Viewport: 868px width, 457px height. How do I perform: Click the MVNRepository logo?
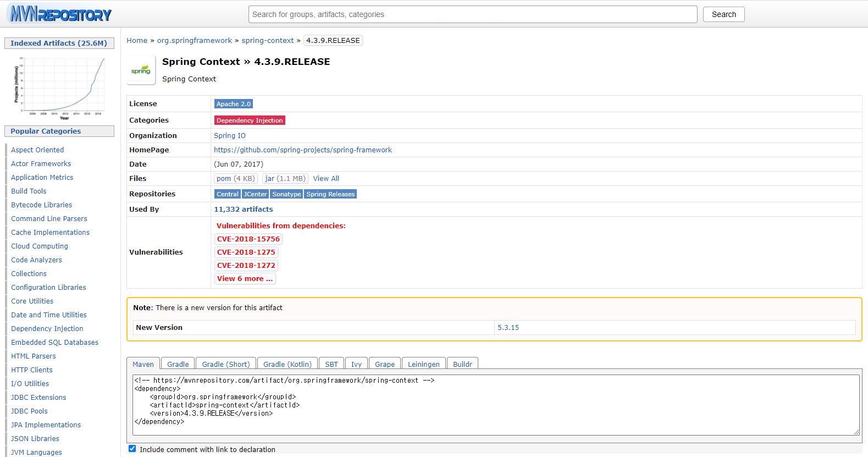coord(60,14)
